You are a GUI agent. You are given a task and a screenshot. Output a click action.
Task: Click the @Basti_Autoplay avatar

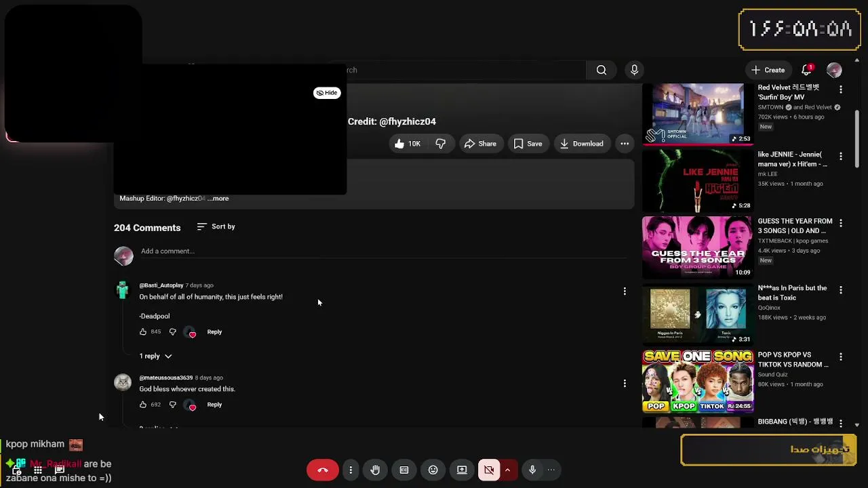coord(123,290)
